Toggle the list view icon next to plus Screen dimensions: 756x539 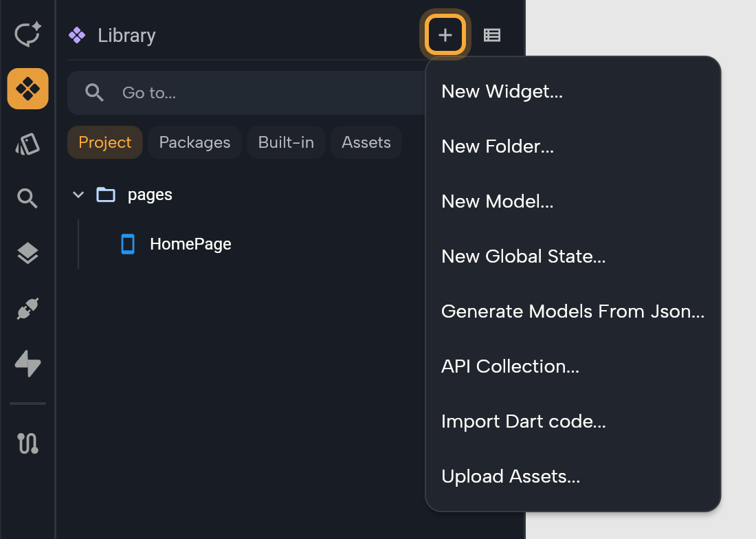492,34
